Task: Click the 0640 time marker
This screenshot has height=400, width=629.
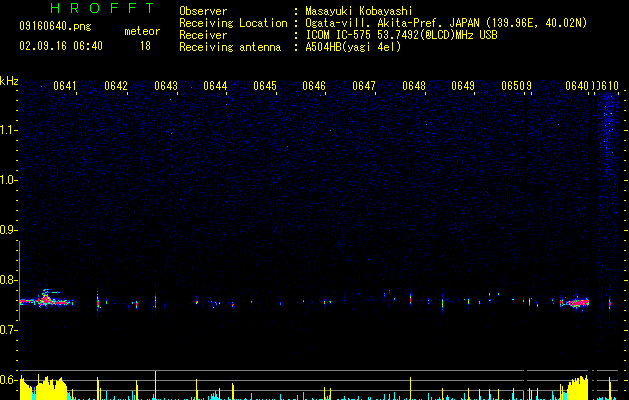Action: coord(577,86)
